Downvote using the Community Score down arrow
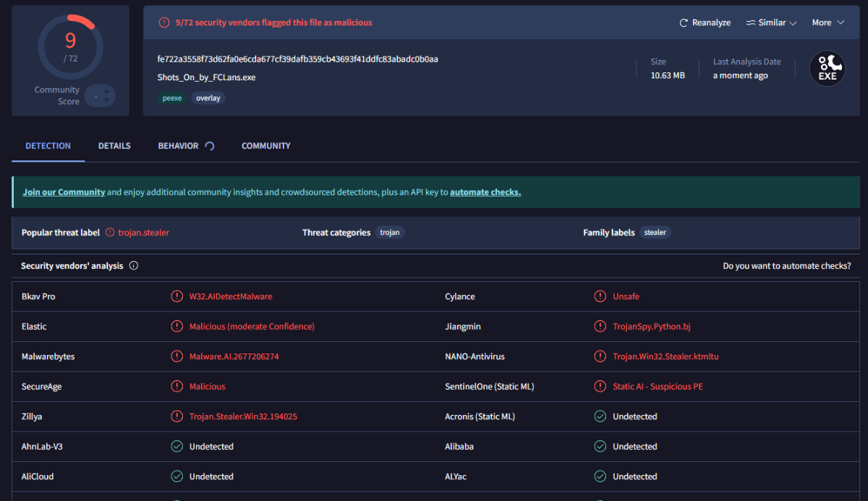 [x=106, y=100]
